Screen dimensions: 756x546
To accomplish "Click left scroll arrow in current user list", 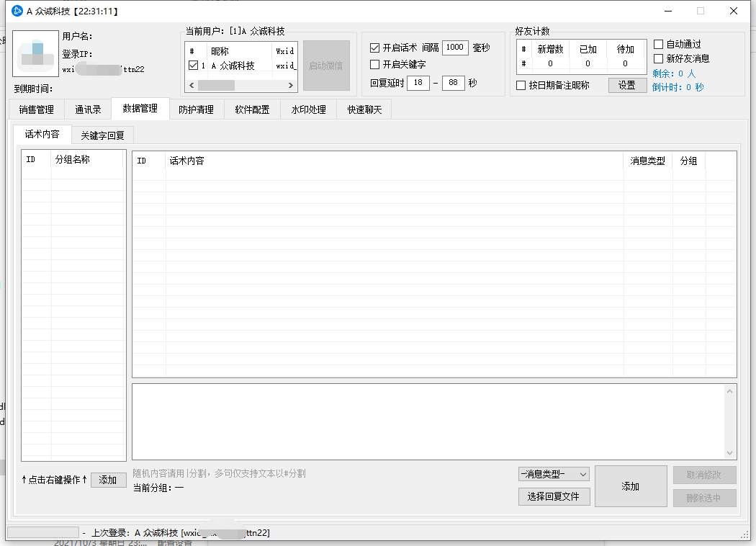I will coord(191,86).
